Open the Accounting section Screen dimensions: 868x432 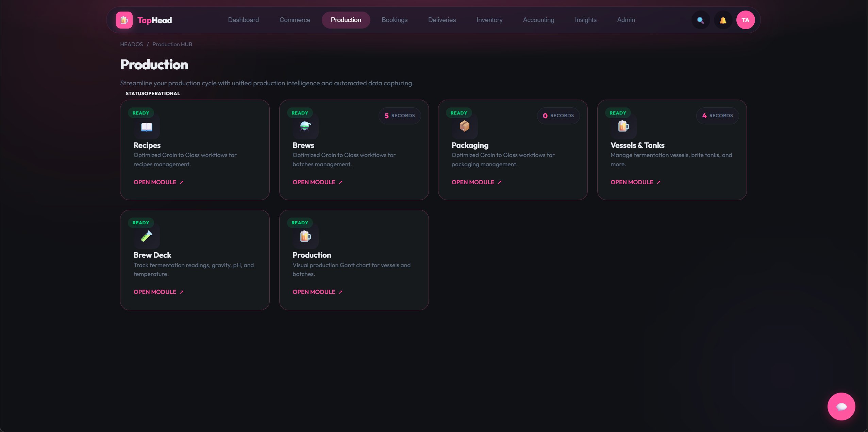point(538,20)
